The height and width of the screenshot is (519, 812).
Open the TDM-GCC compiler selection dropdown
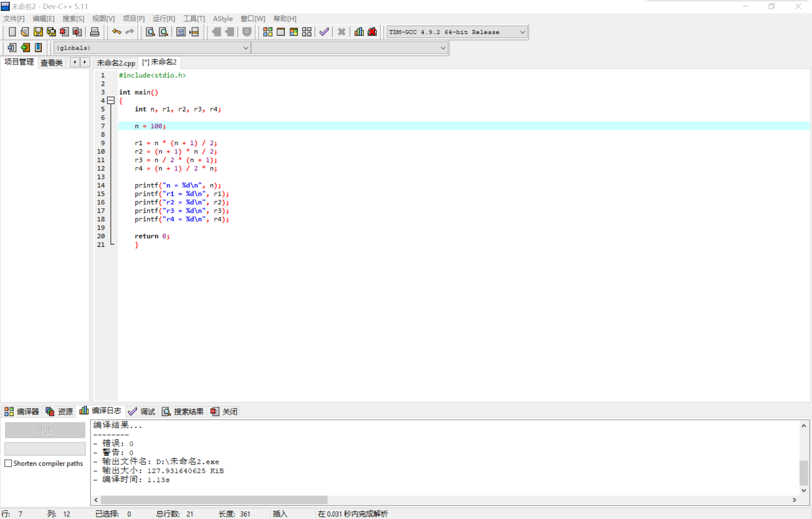point(522,32)
